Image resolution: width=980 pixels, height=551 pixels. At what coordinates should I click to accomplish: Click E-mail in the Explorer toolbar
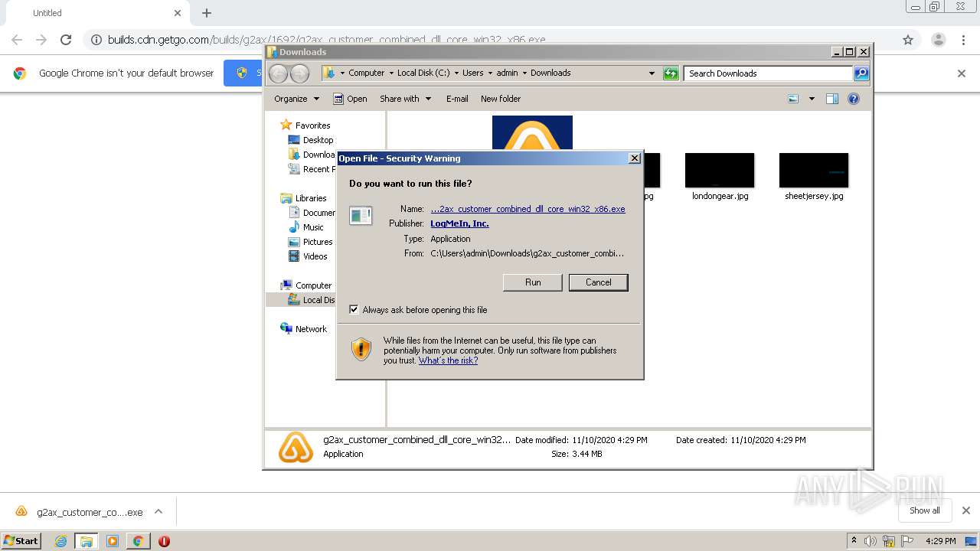point(457,99)
